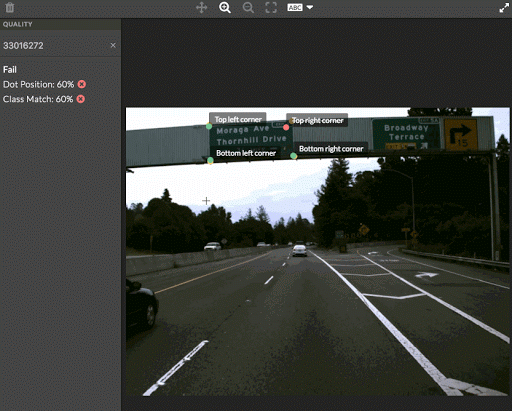The height and width of the screenshot is (411, 512).
Task: Fit image to screen icon
Action: pyautogui.click(x=271, y=7)
